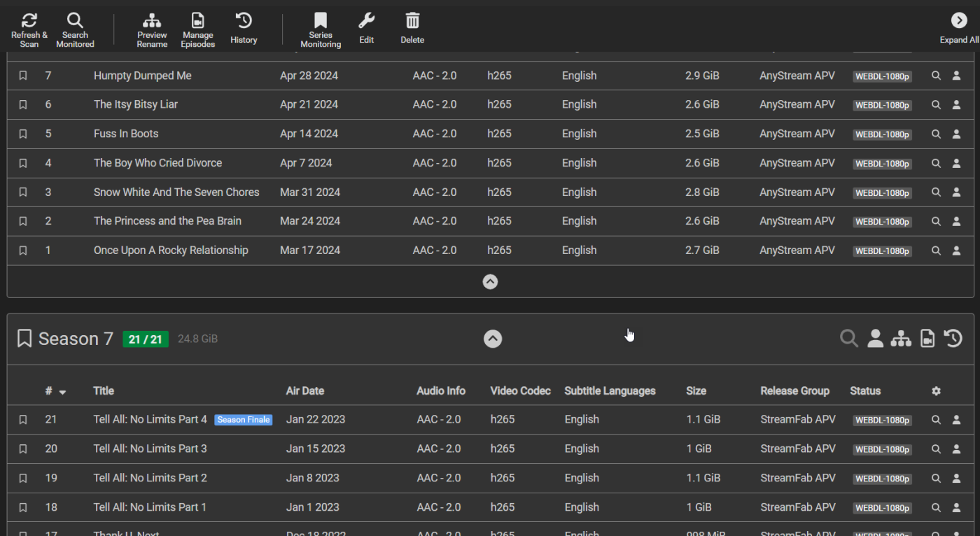Screen dimensions: 980x536
Task: Interactive search for The Itsy Bitsy Liar
Action: 956,105
